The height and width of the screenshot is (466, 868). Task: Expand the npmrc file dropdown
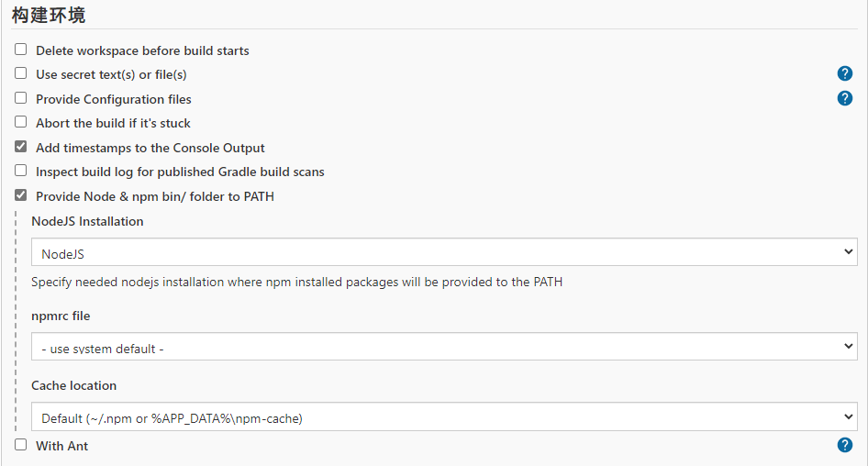tap(444, 347)
